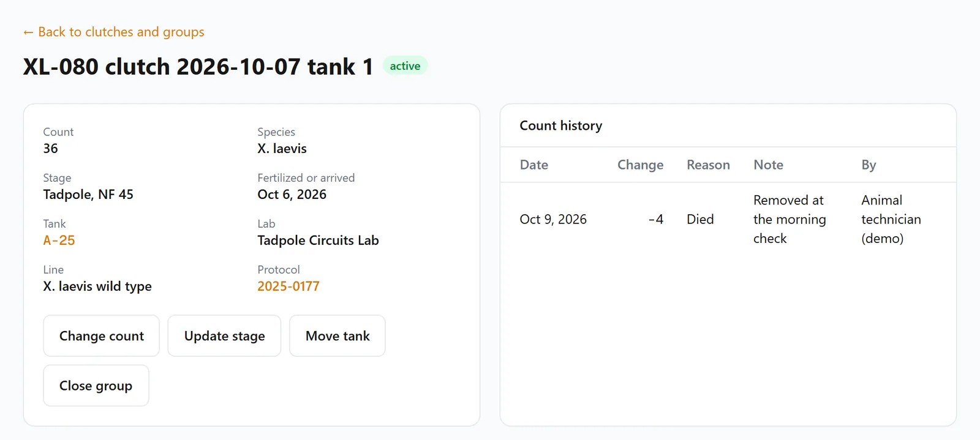Select the note Removed at the morning check

point(790,219)
